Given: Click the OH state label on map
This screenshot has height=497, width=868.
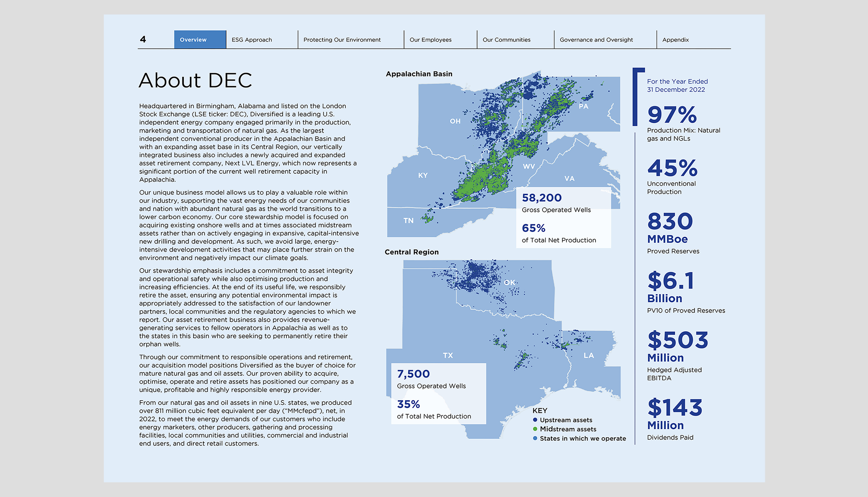Looking at the screenshot, I should point(455,121).
